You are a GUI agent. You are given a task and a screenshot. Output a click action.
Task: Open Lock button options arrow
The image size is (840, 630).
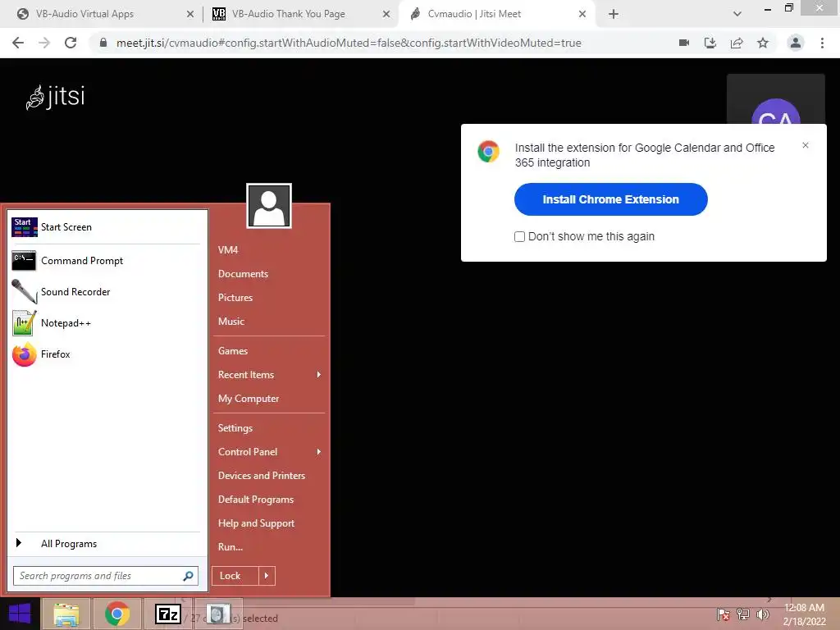coord(267,576)
